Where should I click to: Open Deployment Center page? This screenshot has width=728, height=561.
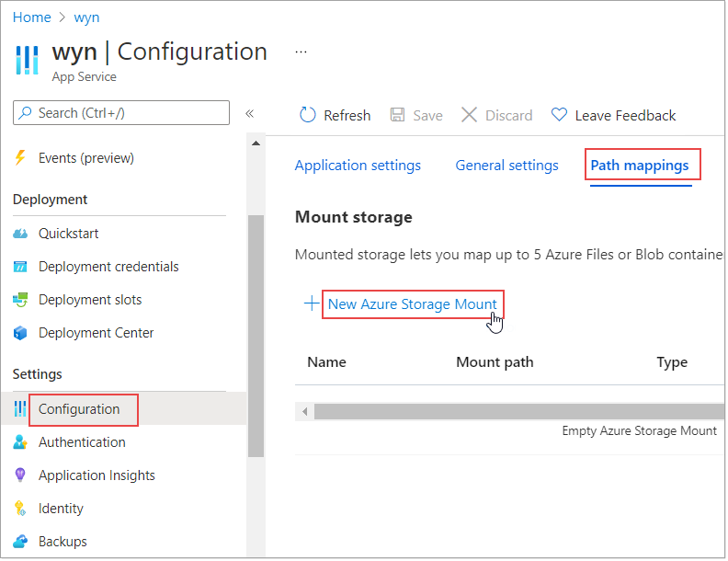(97, 333)
